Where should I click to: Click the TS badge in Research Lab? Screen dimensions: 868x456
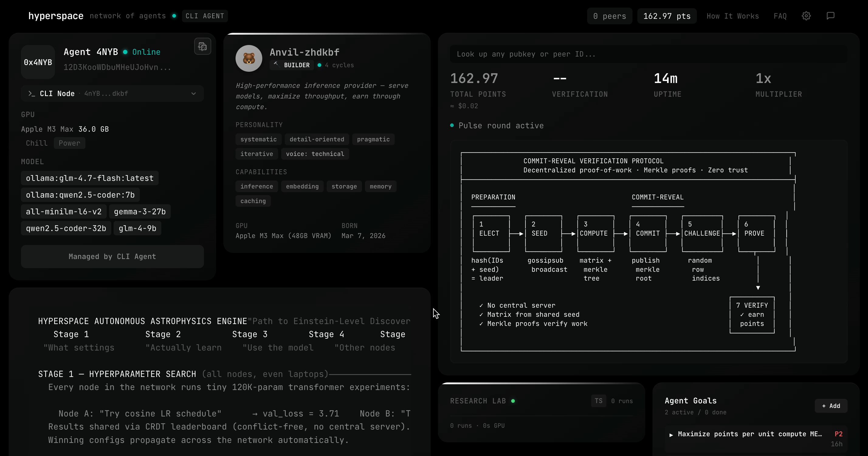click(598, 401)
